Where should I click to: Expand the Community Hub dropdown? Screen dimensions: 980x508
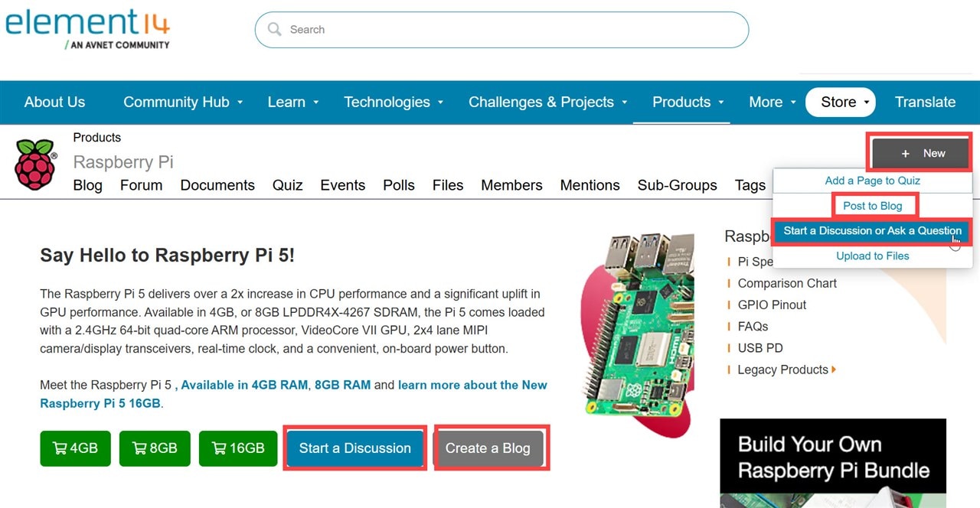[183, 102]
